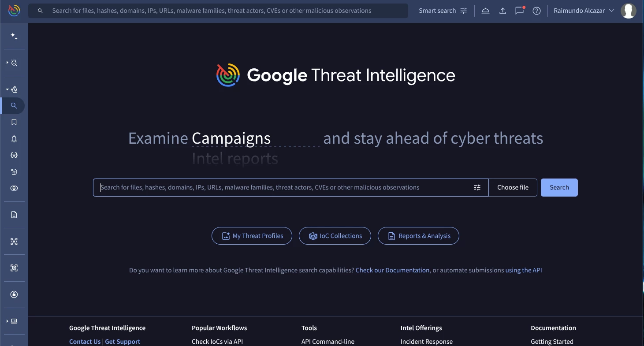
Task: Click the user avatar picture
Action: tap(629, 11)
